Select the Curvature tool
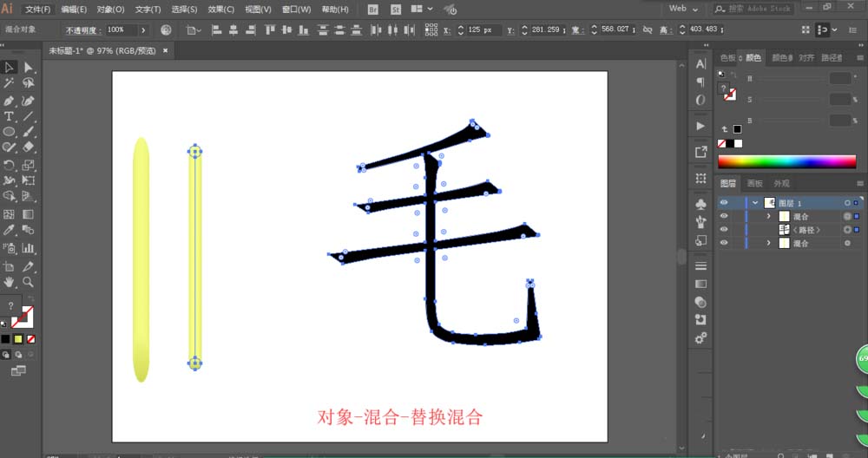The image size is (868, 458). coord(29,101)
